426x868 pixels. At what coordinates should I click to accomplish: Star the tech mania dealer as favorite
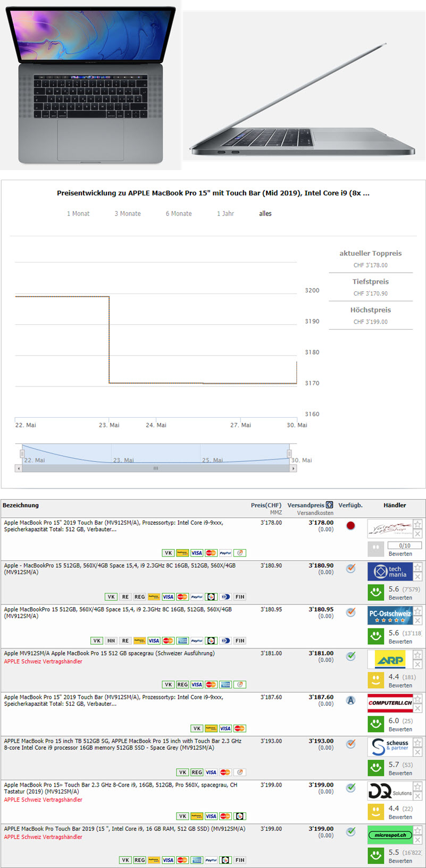417,567
